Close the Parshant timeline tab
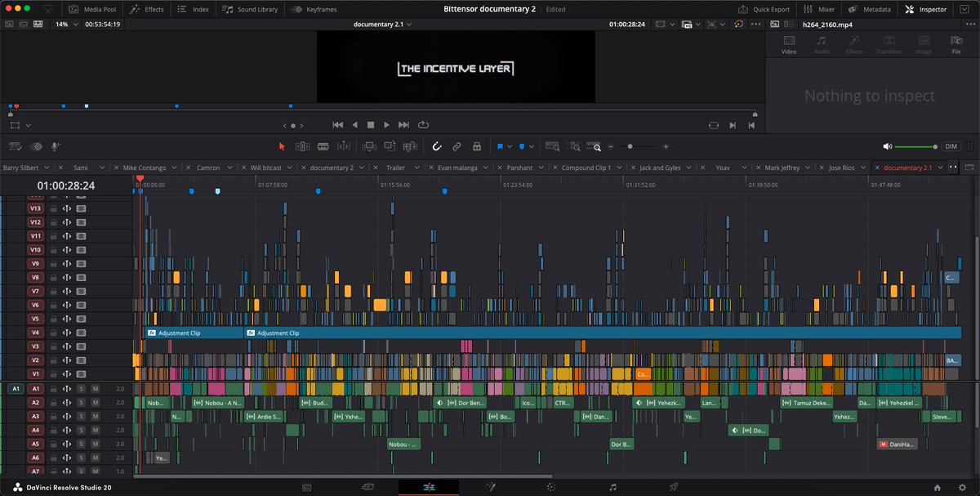The image size is (980, 496). [501, 168]
